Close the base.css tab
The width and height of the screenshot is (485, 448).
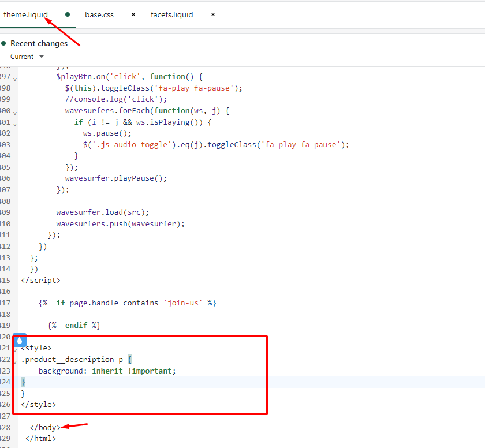[x=133, y=14]
